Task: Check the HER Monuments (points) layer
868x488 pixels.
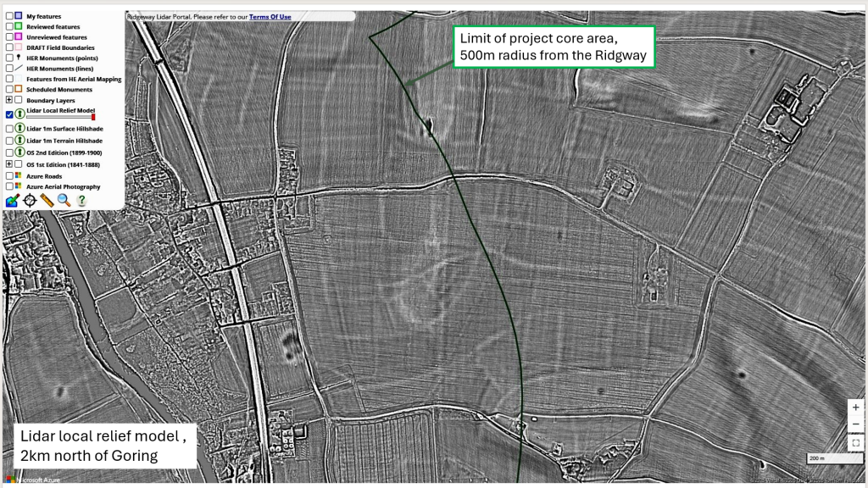Action: pyautogui.click(x=9, y=58)
